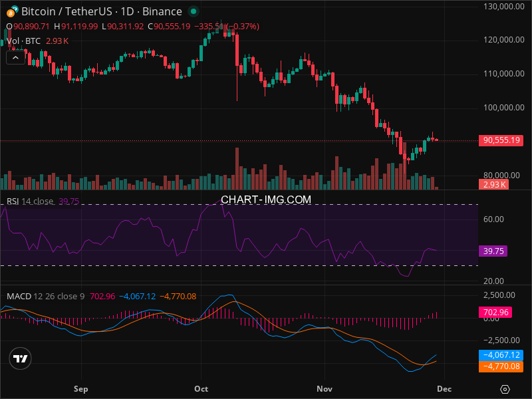Click the TradingView logo icon

pos(21,358)
